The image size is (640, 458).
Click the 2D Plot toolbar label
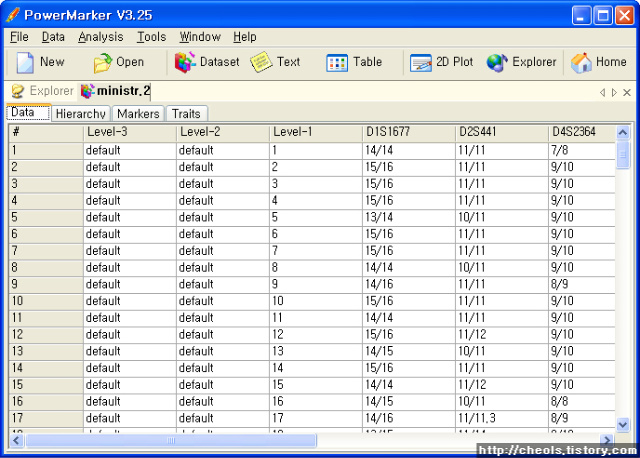(x=454, y=62)
